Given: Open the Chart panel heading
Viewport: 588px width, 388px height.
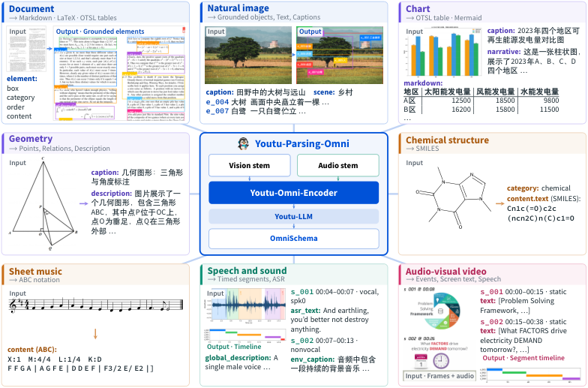Looking at the screenshot, I should 418,9.
